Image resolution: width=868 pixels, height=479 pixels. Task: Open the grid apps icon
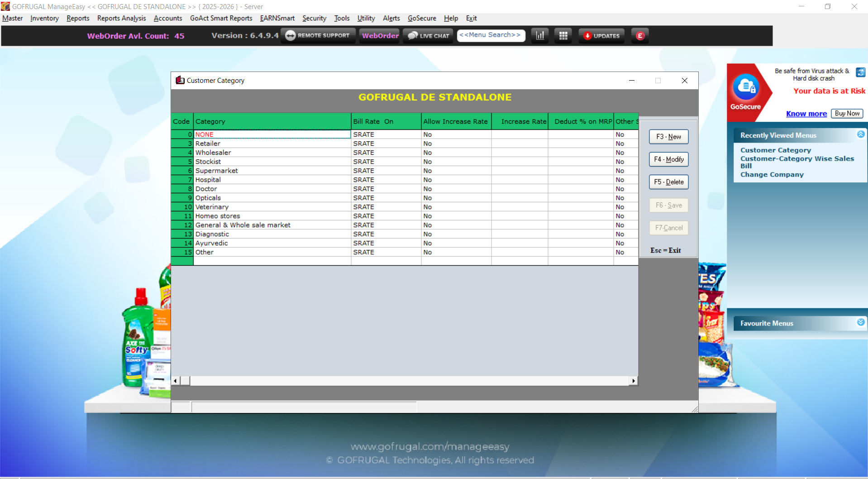tap(563, 36)
